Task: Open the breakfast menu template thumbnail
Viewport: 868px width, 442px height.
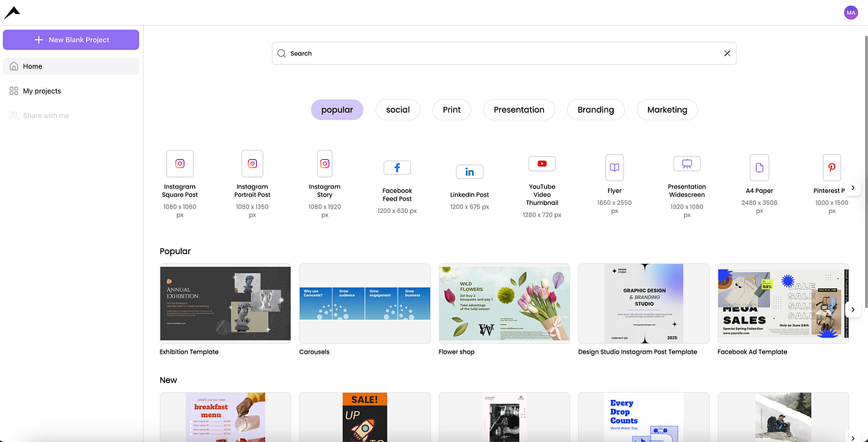Action: pyautogui.click(x=225, y=417)
